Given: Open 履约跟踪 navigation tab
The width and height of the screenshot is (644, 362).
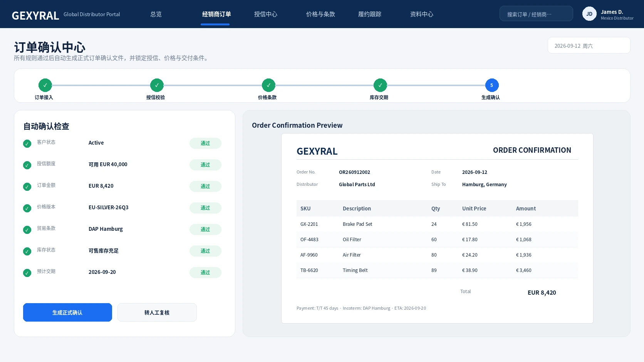Looking at the screenshot, I should [370, 14].
